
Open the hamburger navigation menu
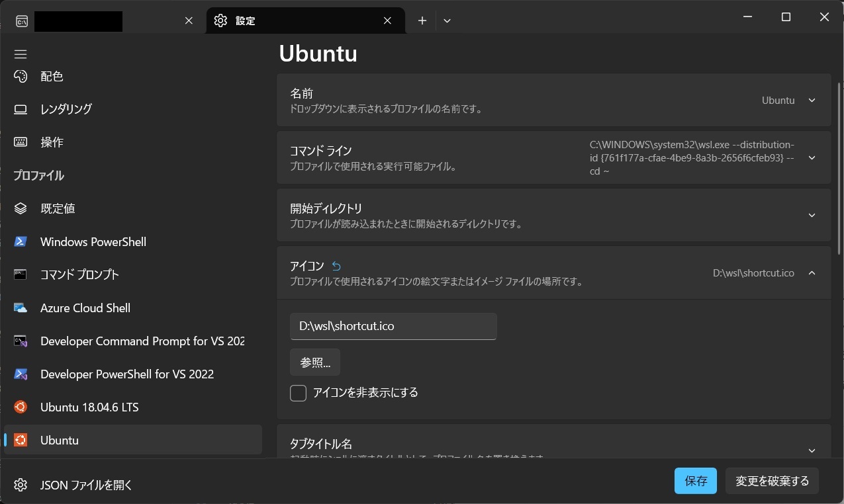(21, 54)
